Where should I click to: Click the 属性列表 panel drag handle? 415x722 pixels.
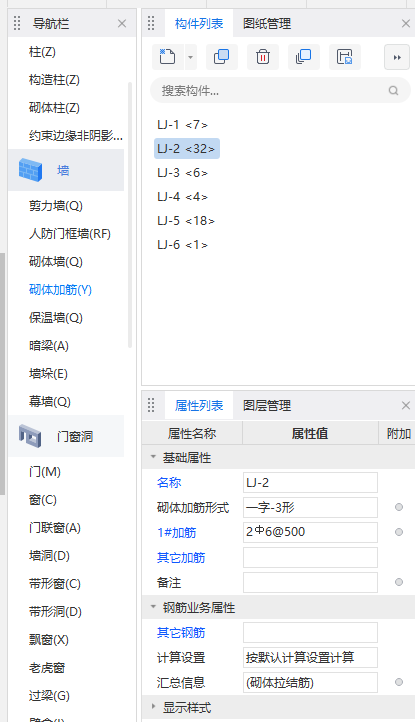click(x=151, y=405)
